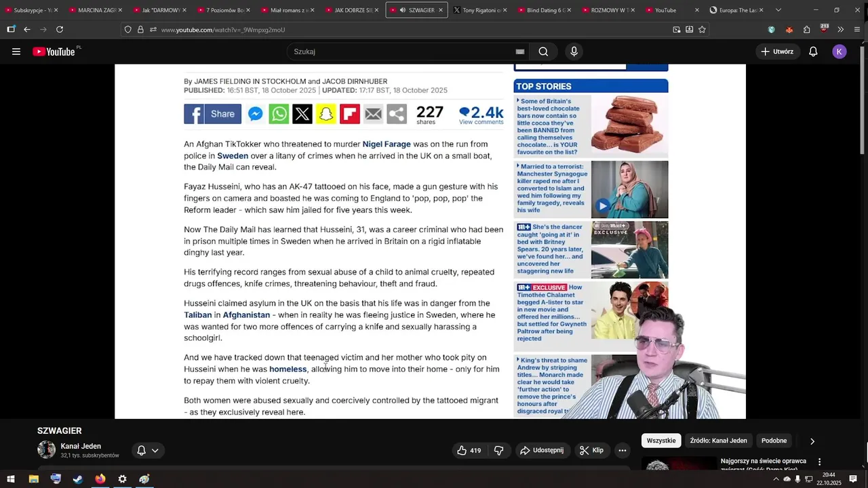Show hidden system tray icons chevron
Viewport: 868px width, 488px height.
click(776, 479)
